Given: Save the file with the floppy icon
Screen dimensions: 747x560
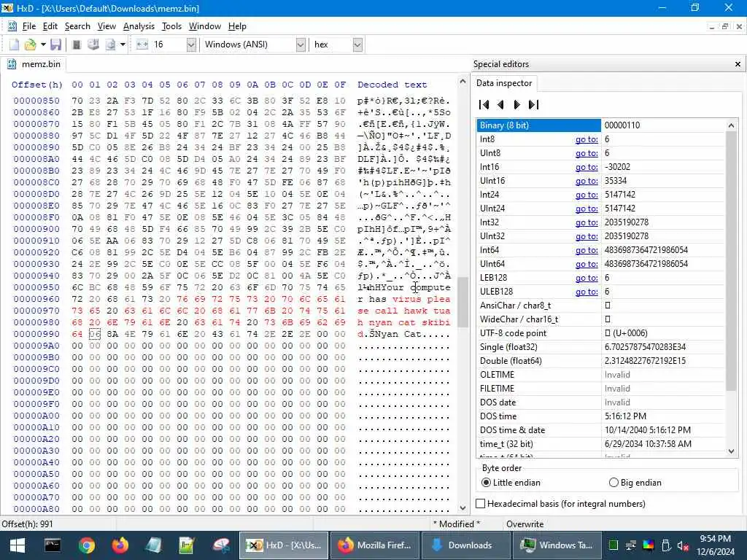Looking at the screenshot, I should click(x=55, y=44).
